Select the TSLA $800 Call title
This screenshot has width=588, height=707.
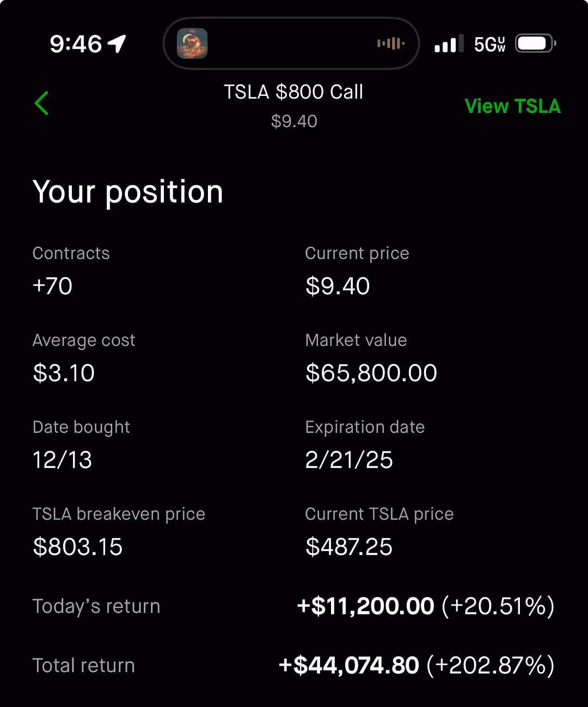tap(293, 92)
